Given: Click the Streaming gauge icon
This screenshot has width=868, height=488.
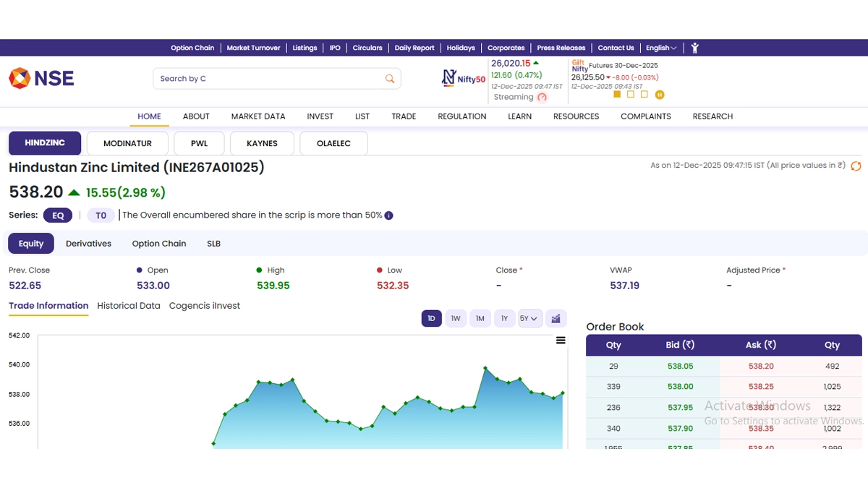Looking at the screenshot, I should [542, 98].
